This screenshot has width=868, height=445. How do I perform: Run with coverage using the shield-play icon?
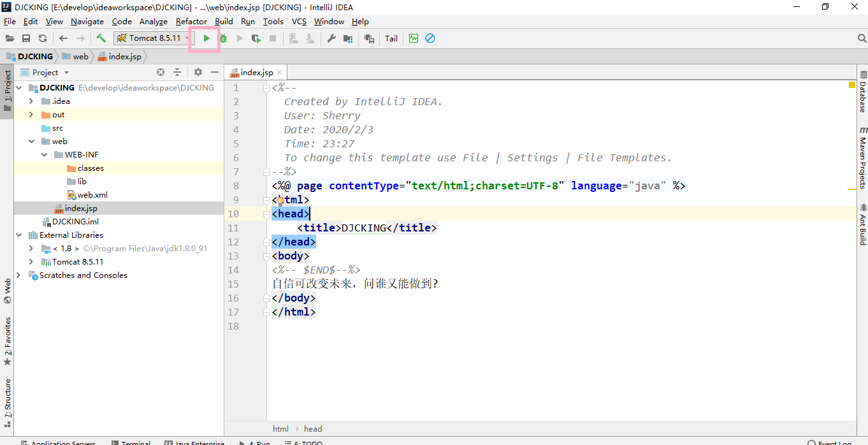coord(256,38)
